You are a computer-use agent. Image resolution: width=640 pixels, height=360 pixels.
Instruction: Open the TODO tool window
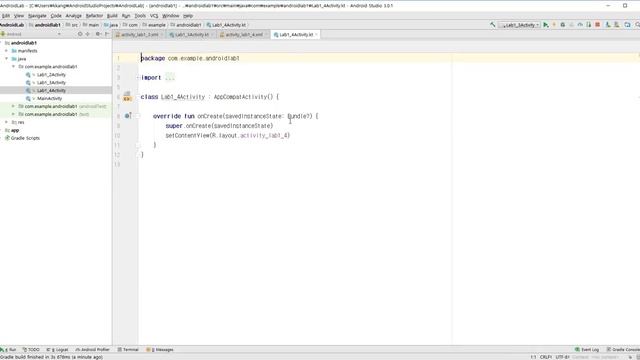[x=31, y=350]
